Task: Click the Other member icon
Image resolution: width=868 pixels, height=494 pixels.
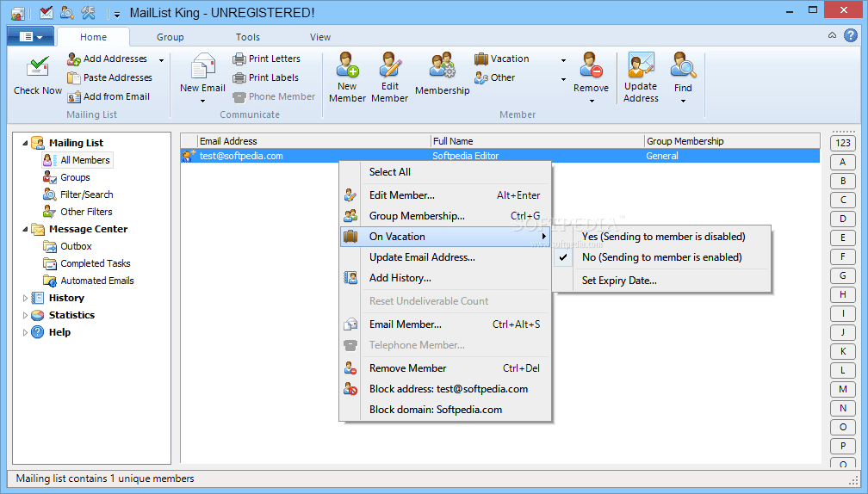Action: pos(481,78)
